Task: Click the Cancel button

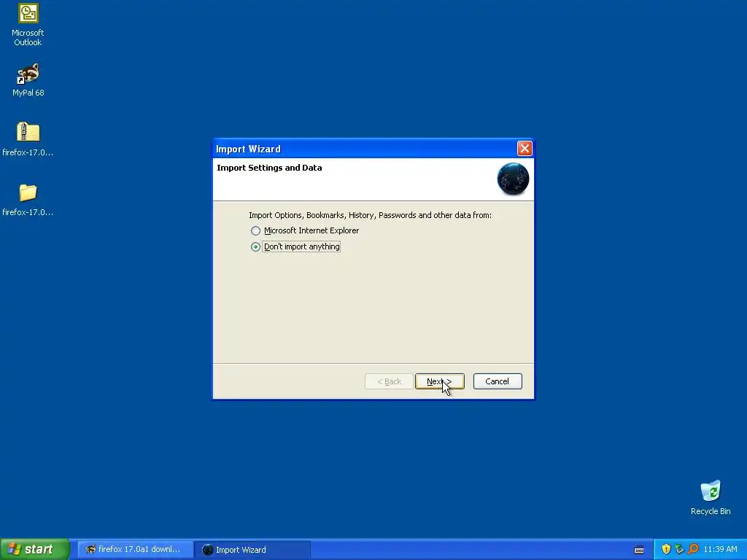Action: tap(498, 381)
